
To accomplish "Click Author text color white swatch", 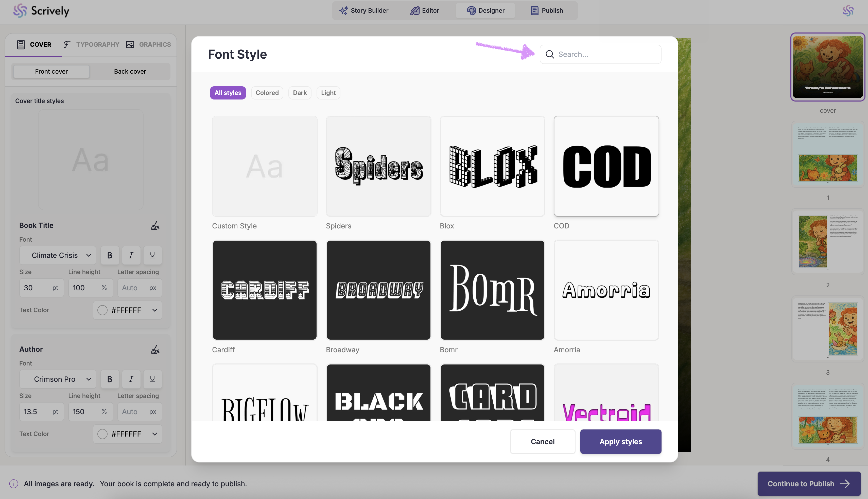I will coord(102,434).
